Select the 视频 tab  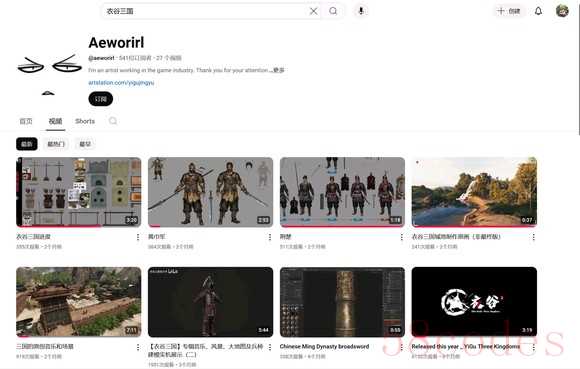(55, 121)
